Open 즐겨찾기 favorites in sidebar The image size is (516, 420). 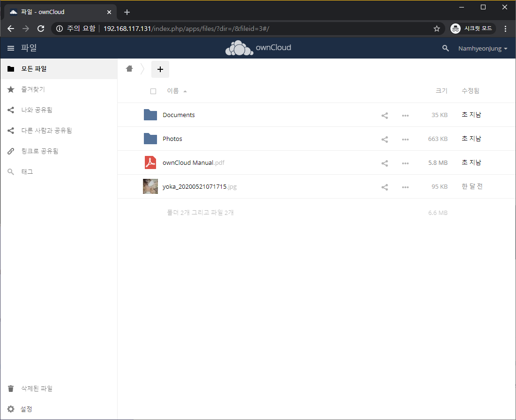(59, 89)
